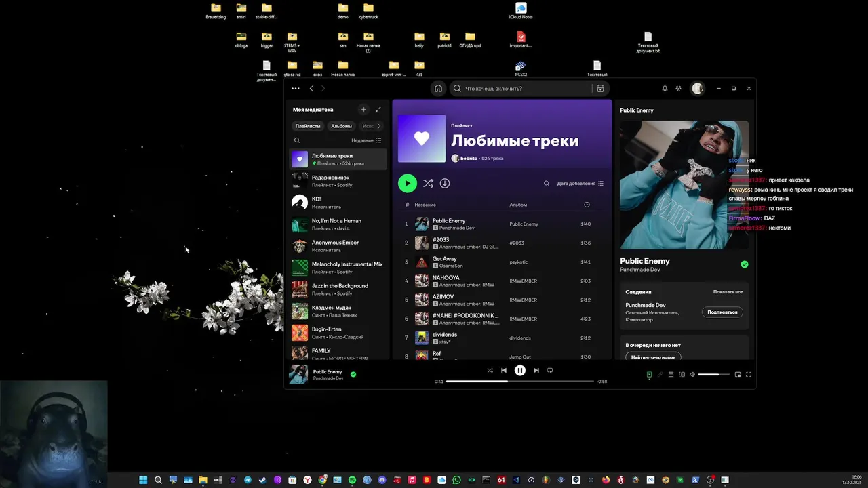Search within the library
The width and height of the screenshot is (868, 488).
point(297,140)
